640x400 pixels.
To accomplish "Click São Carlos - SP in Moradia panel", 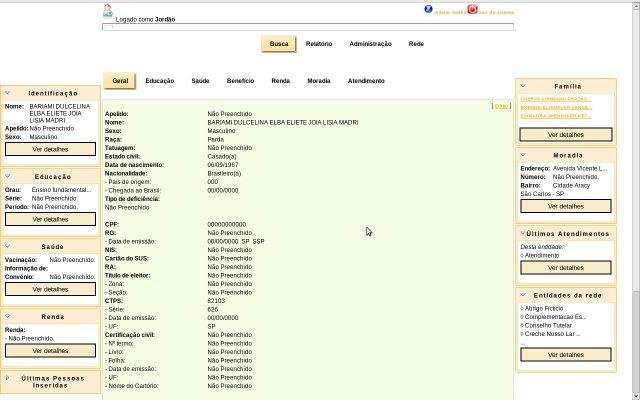I will (542, 194).
